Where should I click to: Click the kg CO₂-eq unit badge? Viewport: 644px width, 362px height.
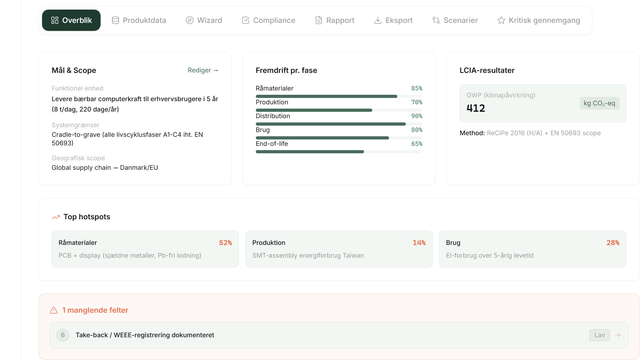point(600,103)
